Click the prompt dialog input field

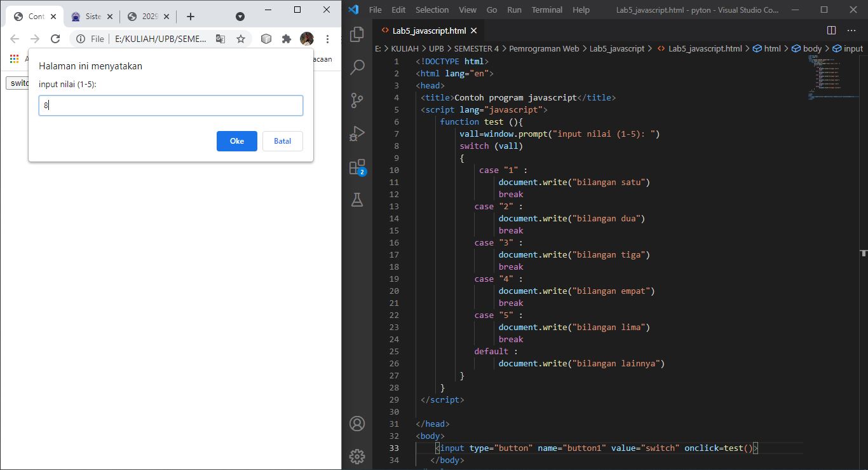coord(170,106)
